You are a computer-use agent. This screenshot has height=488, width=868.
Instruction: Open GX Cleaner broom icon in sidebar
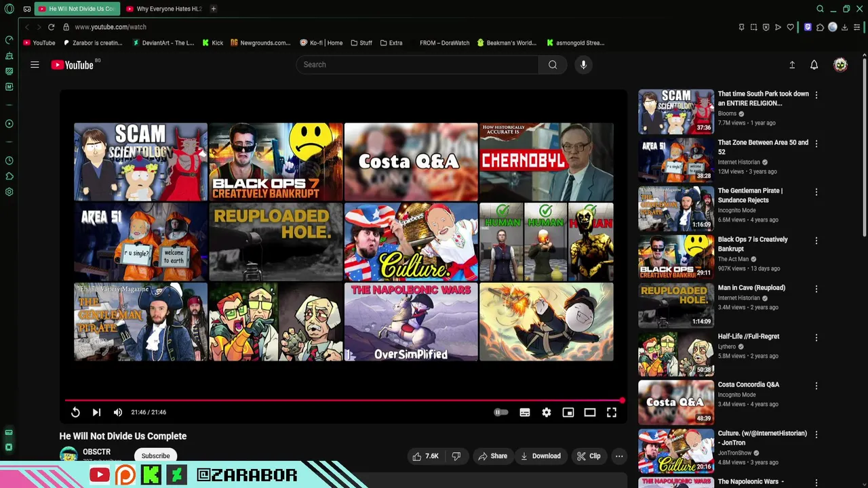(9, 56)
